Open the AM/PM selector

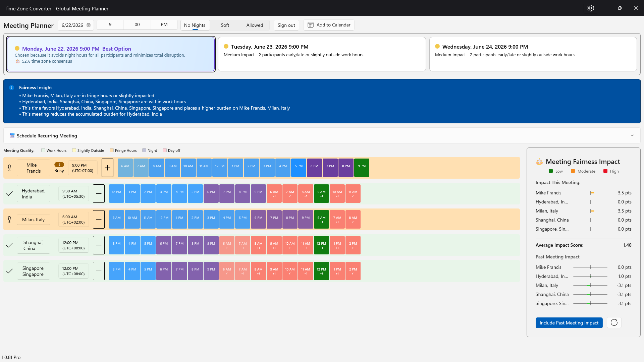(x=164, y=25)
